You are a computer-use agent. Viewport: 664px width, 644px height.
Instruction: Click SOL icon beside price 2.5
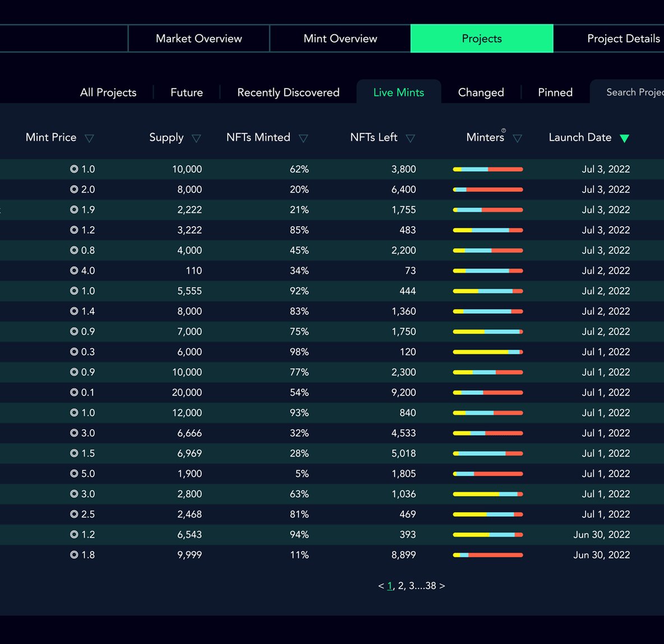pyautogui.click(x=74, y=514)
